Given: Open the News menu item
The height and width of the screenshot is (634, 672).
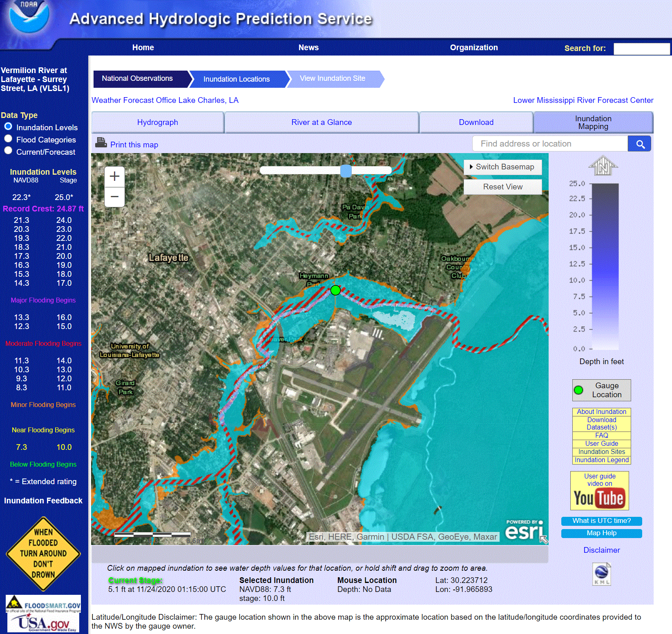Looking at the screenshot, I should (x=308, y=47).
